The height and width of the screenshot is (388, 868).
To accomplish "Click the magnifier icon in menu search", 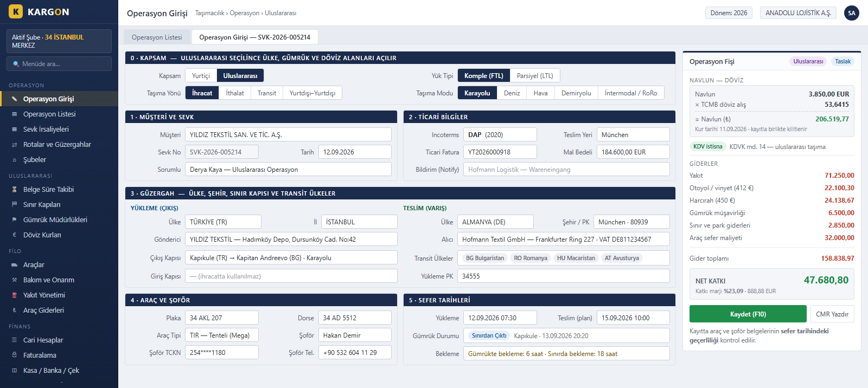I will [16, 63].
